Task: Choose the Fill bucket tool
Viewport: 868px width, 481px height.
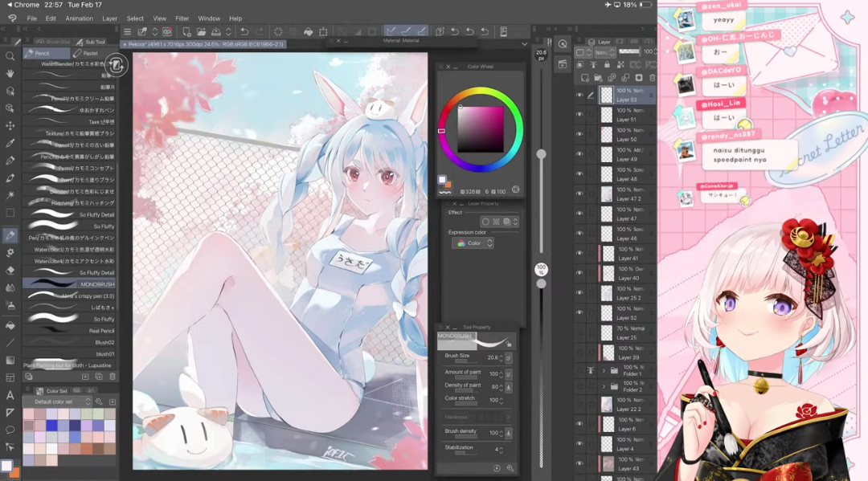Action: click(10, 326)
